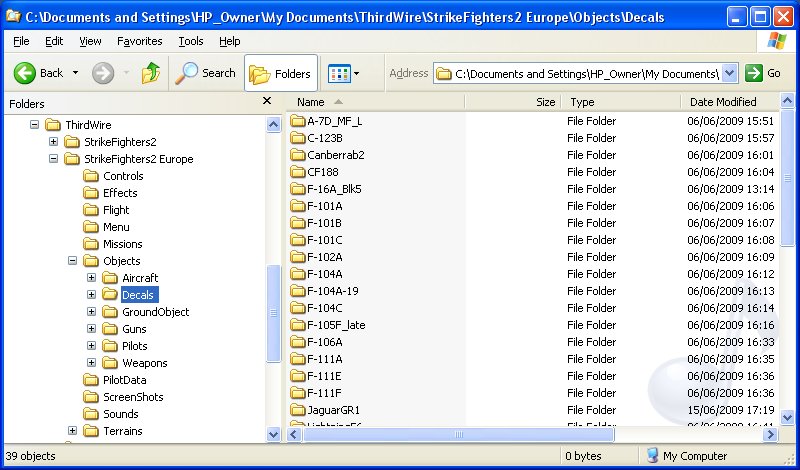This screenshot has width=800, height=470.
Task: Select the F-104A folder icon
Action: click(x=297, y=274)
